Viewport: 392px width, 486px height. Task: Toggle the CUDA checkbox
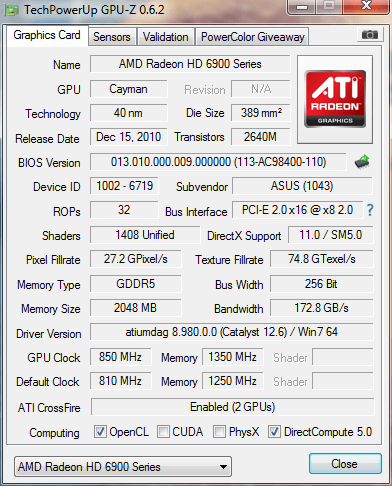(163, 432)
